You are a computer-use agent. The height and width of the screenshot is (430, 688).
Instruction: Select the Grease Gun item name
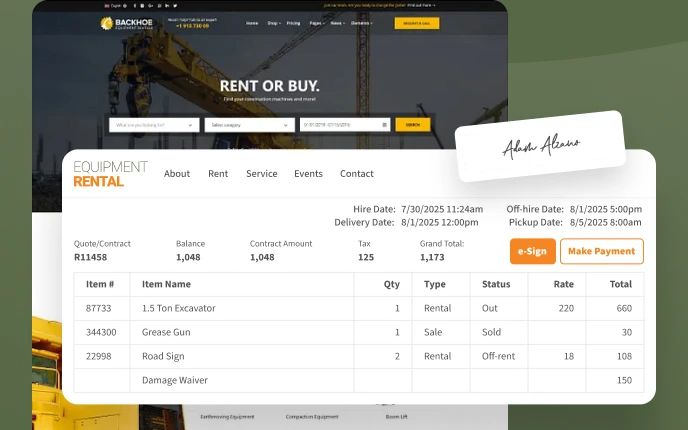pyautogui.click(x=166, y=333)
